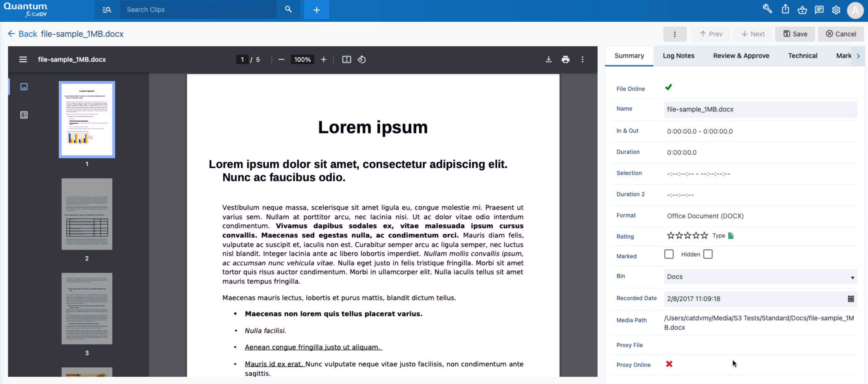Toggle the Marked checkbox
The width and height of the screenshot is (868, 384).
[x=669, y=254]
